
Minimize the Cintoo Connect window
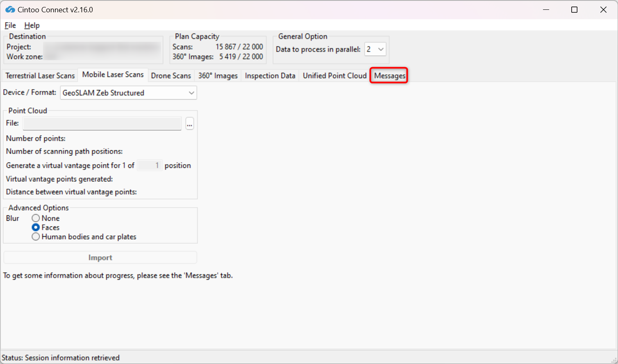546,9
